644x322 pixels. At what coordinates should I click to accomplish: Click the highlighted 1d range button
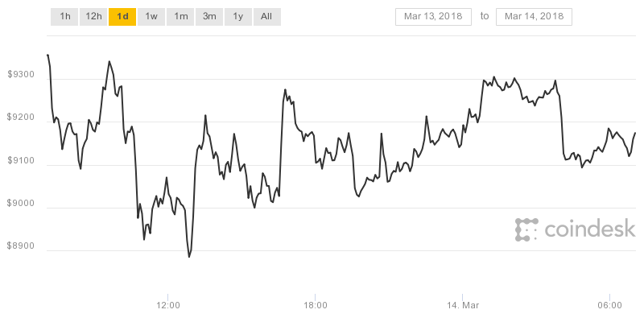pos(122,17)
